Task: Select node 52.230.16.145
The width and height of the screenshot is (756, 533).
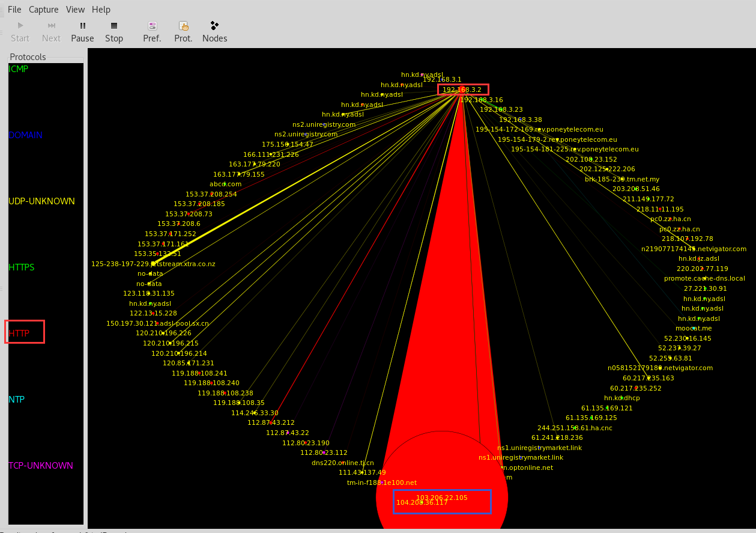Action: click(x=688, y=338)
